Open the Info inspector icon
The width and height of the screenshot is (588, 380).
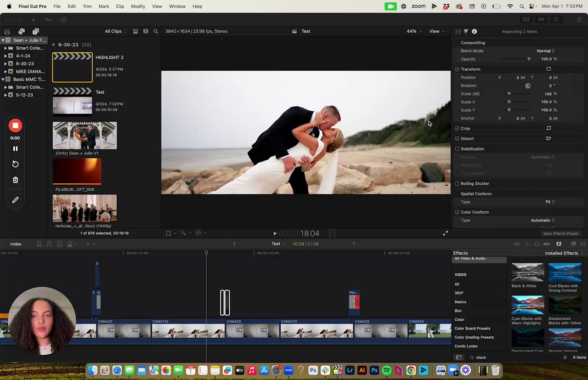point(475,31)
